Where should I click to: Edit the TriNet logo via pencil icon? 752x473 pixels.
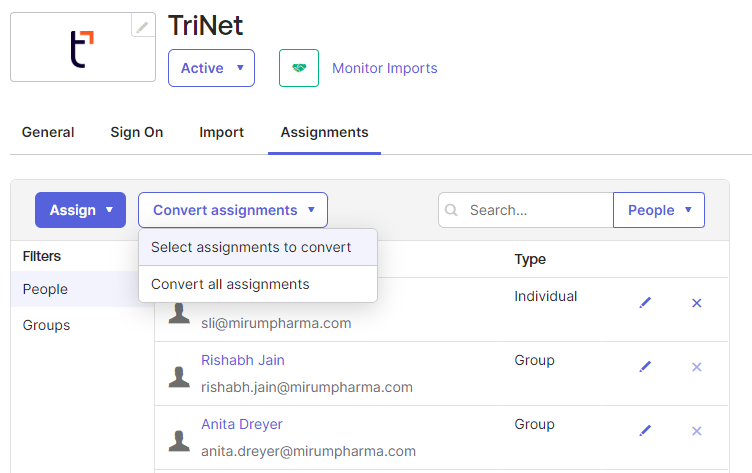(142, 26)
